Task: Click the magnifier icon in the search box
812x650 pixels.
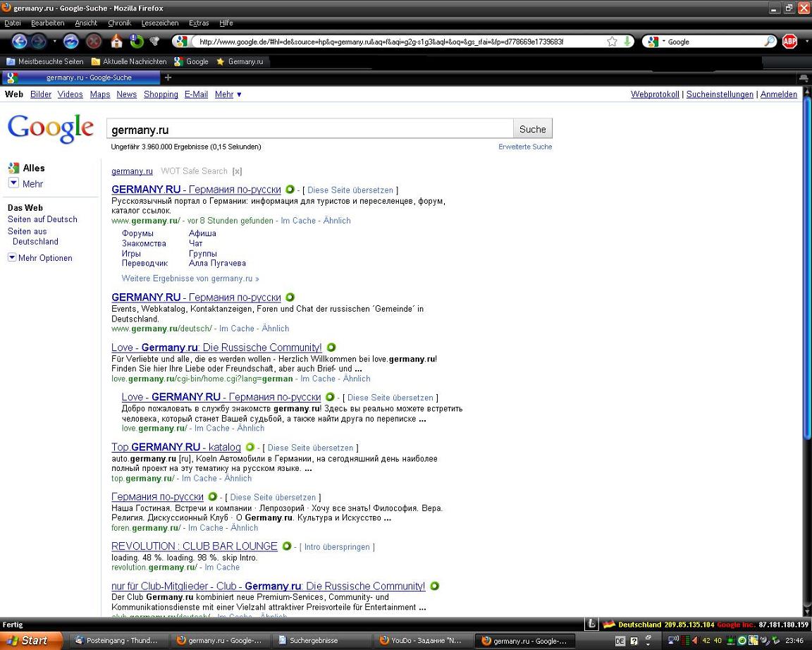Action: [x=770, y=42]
